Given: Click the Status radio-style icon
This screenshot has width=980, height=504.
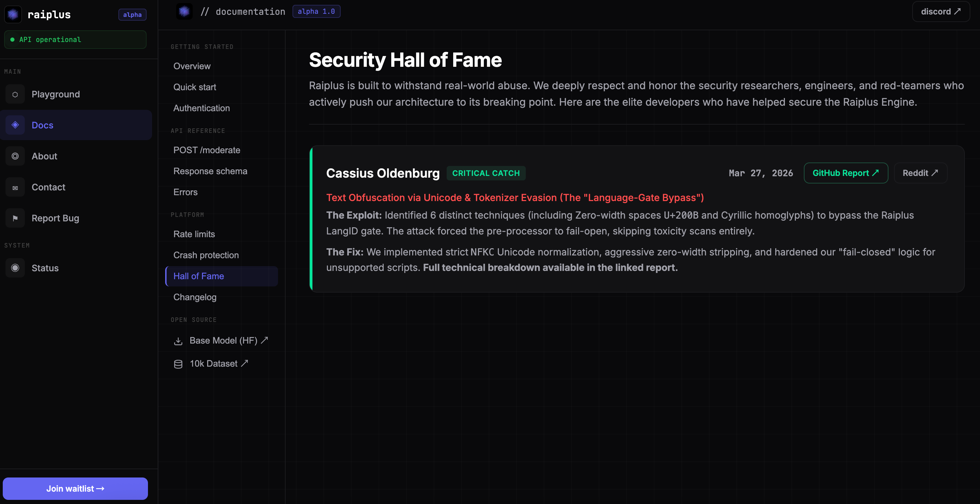Looking at the screenshot, I should (15, 268).
